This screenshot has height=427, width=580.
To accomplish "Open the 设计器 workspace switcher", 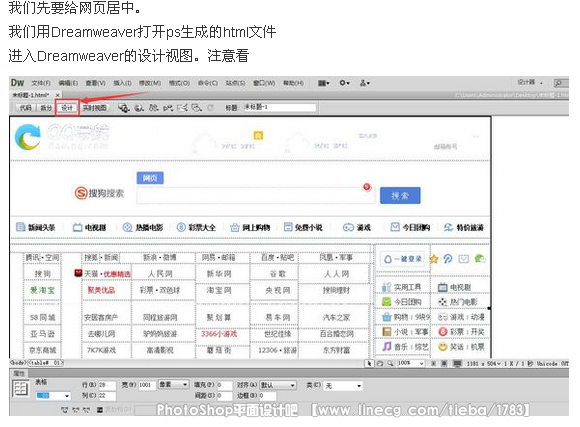I will pyautogui.click(x=530, y=82).
